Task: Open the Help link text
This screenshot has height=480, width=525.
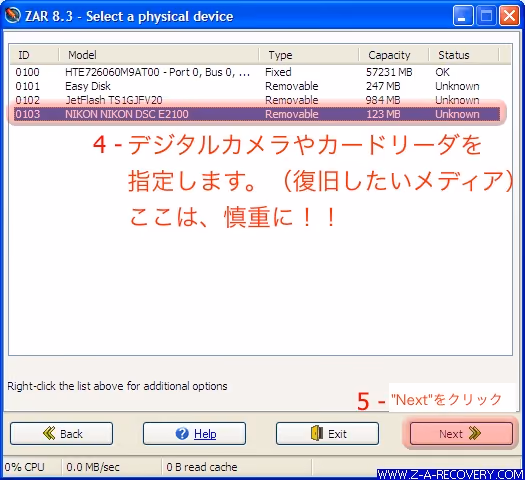Action: [x=205, y=434]
